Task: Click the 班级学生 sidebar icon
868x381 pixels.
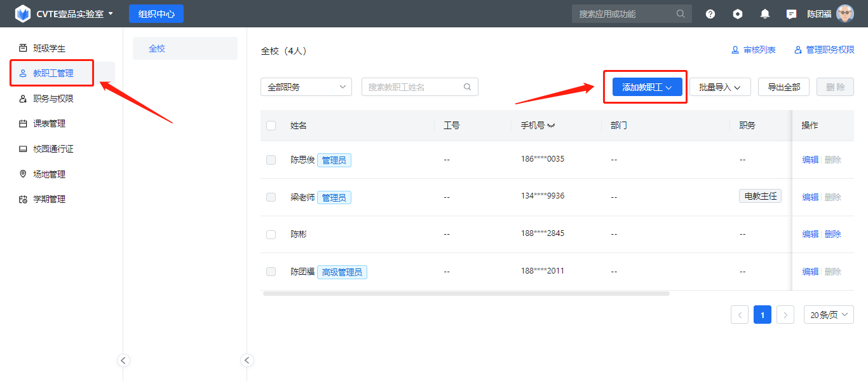Action: [23, 48]
